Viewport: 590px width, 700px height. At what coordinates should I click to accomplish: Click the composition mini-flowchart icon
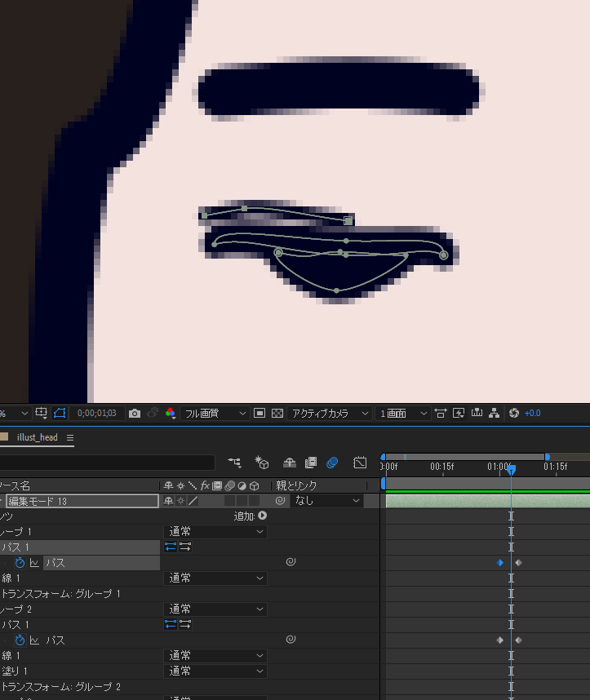tap(234, 463)
